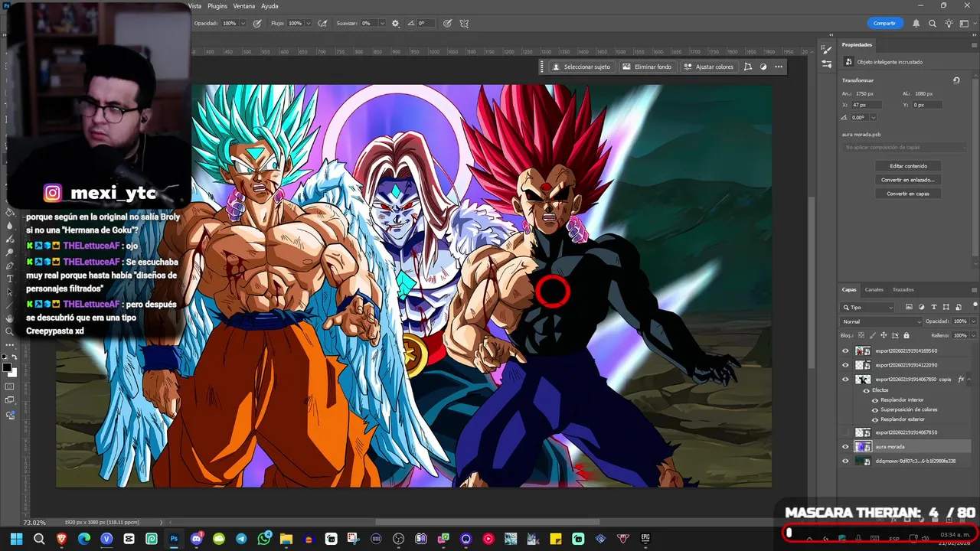Open Suavizar dropdown arrow in options bar
The height and width of the screenshot is (551, 980).
(384, 23)
